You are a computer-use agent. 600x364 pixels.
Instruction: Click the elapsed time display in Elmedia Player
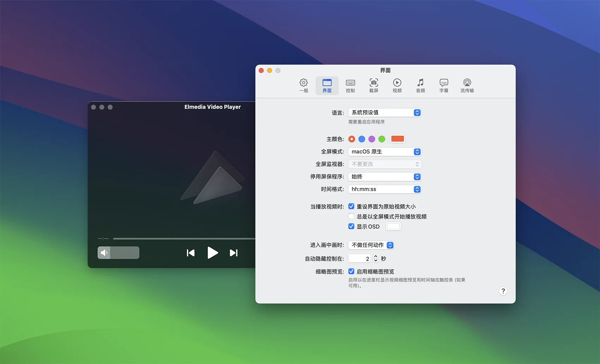[103, 239]
